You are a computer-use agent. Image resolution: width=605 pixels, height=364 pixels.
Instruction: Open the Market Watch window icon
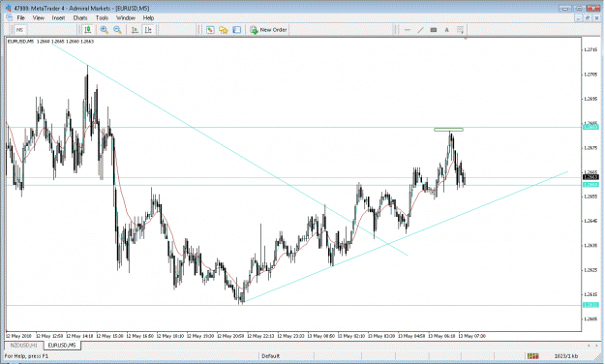point(210,30)
